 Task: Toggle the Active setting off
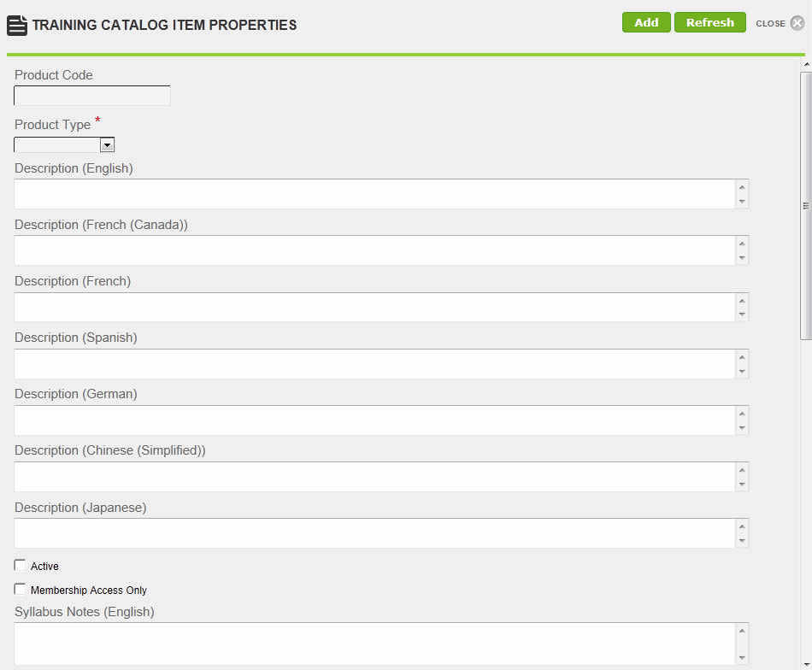click(20, 565)
